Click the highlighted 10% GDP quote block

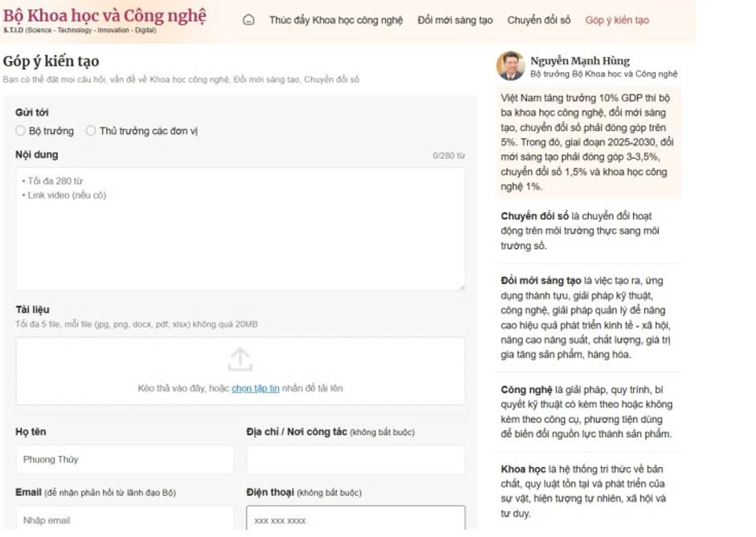pyautogui.click(x=589, y=142)
